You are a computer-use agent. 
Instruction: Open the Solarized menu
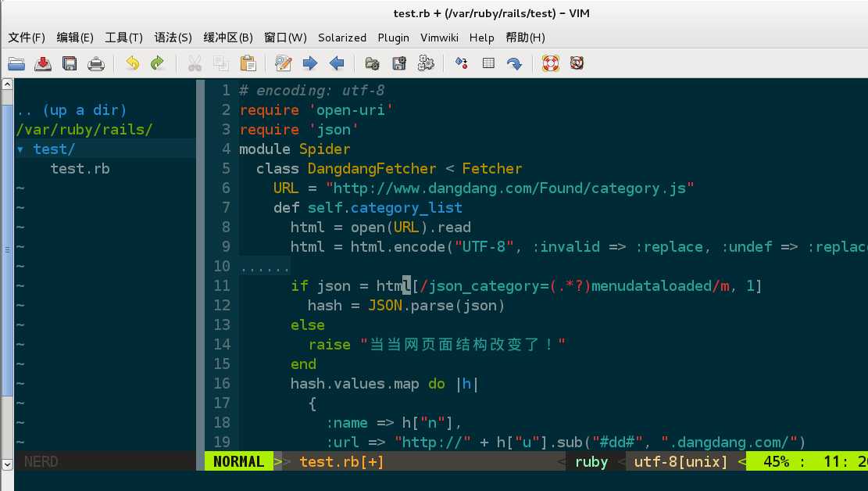pos(342,38)
